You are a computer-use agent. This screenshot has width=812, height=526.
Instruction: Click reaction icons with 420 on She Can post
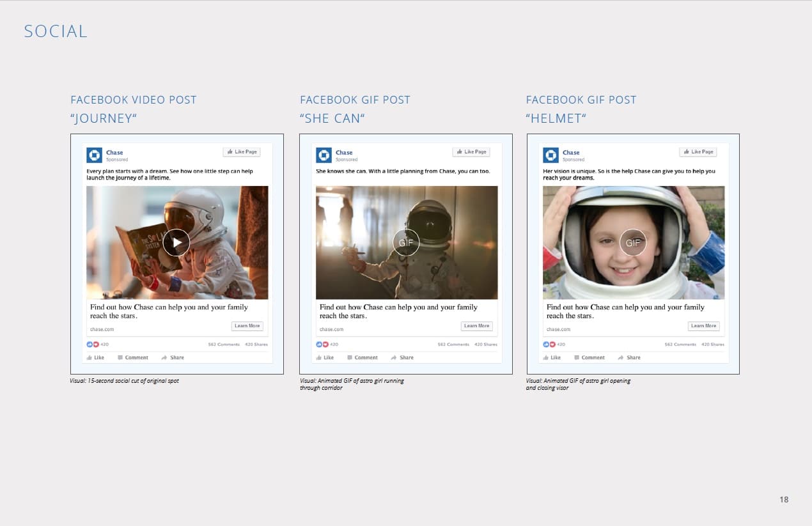(x=327, y=344)
